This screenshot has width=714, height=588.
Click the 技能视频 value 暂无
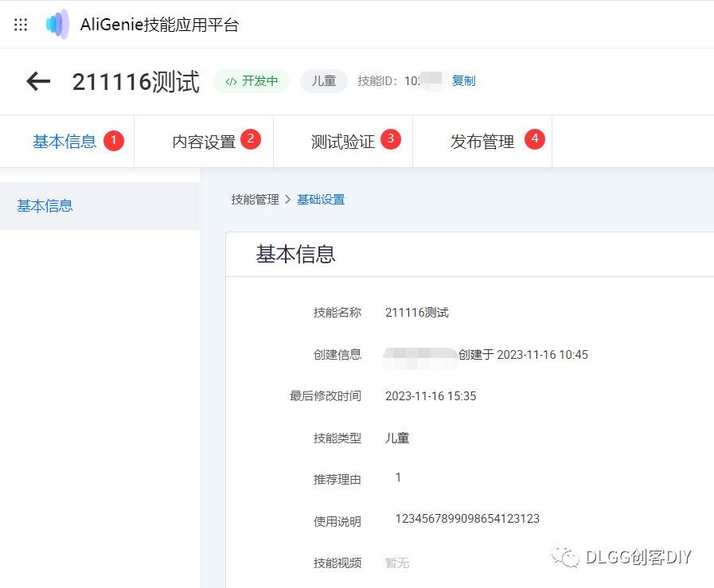coord(397,563)
